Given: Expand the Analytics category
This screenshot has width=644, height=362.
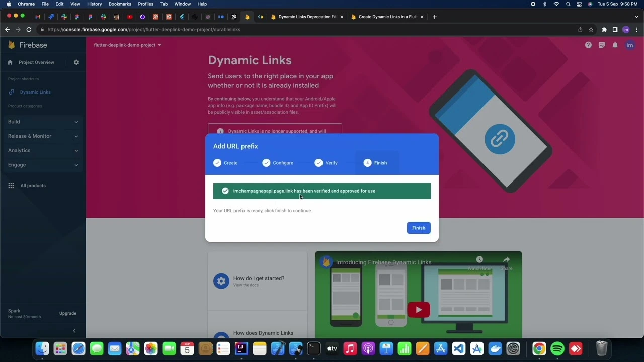Looking at the screenshot, I should [x=43, y=150].
